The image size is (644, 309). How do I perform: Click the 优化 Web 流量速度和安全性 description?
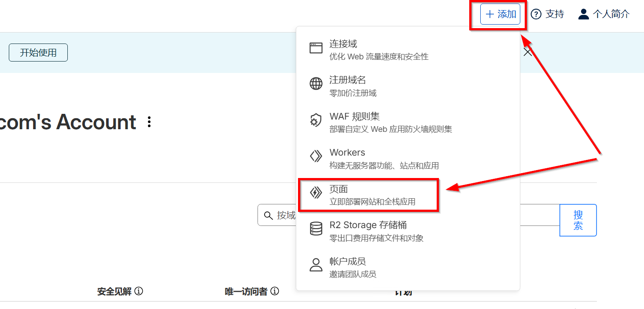coord(379,57)
